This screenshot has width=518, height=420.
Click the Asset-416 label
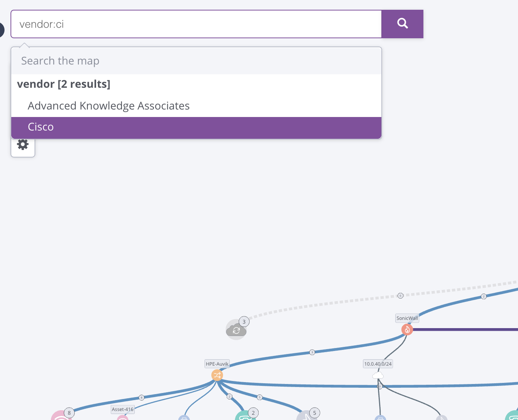click(123, 409)
